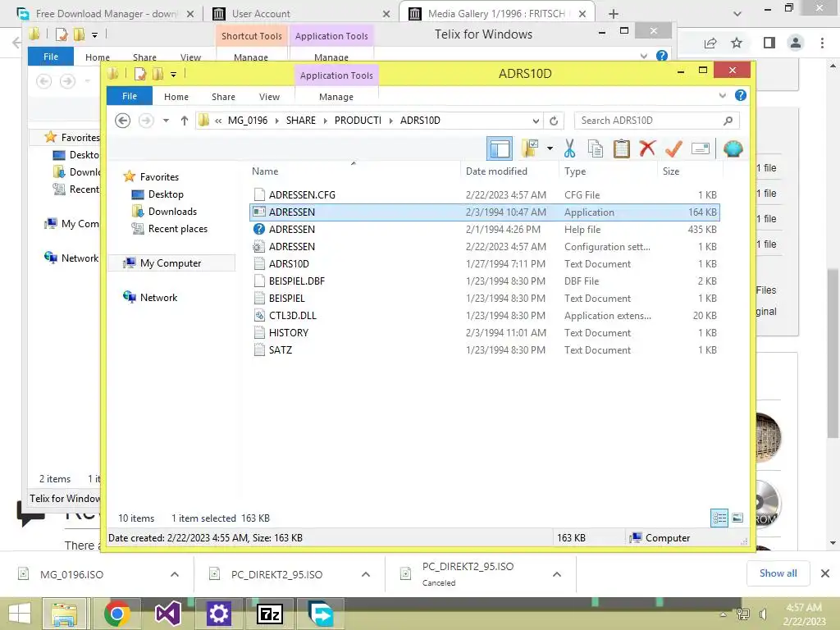This screenshot has height=630, width=840.
Task: Click the Cut scissors icon
Action: pyautogui.click(x=569, y=149)
